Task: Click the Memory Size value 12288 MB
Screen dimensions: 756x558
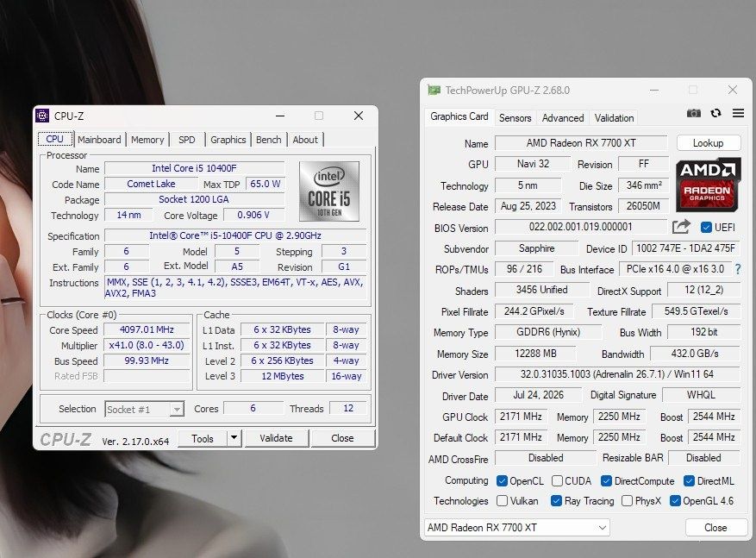Action: (535, 354)
